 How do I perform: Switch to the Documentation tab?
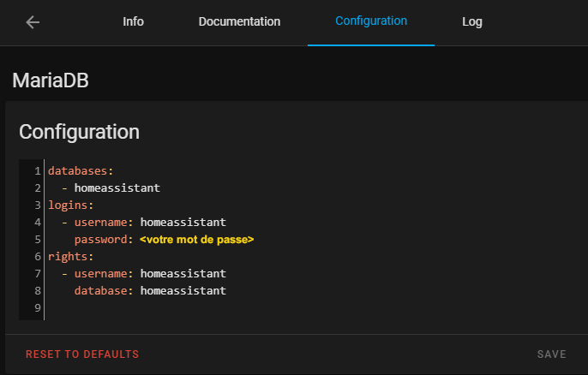(239, 21)
